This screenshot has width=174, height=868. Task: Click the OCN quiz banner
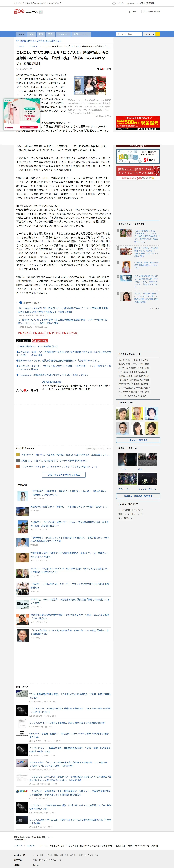tap(138, 157)
